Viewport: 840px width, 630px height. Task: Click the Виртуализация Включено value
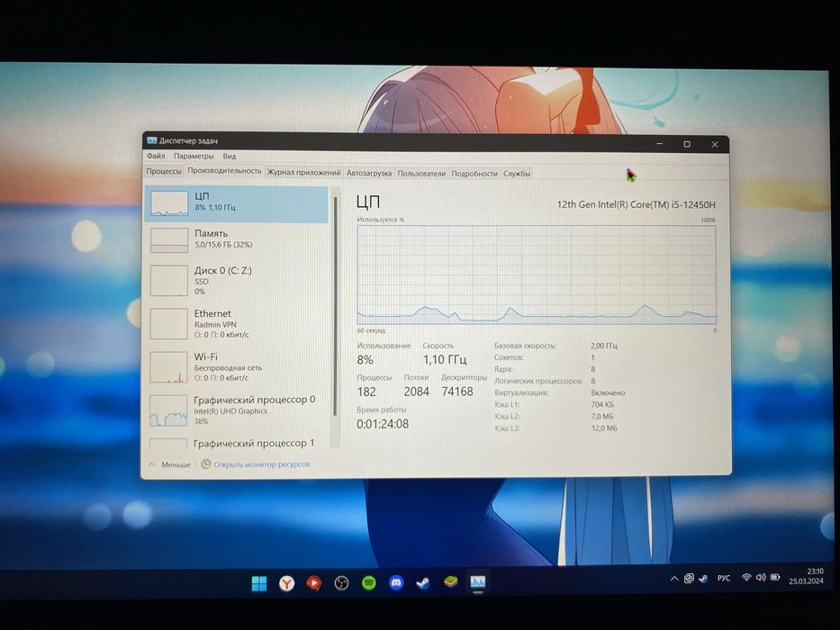coord(608,392)
